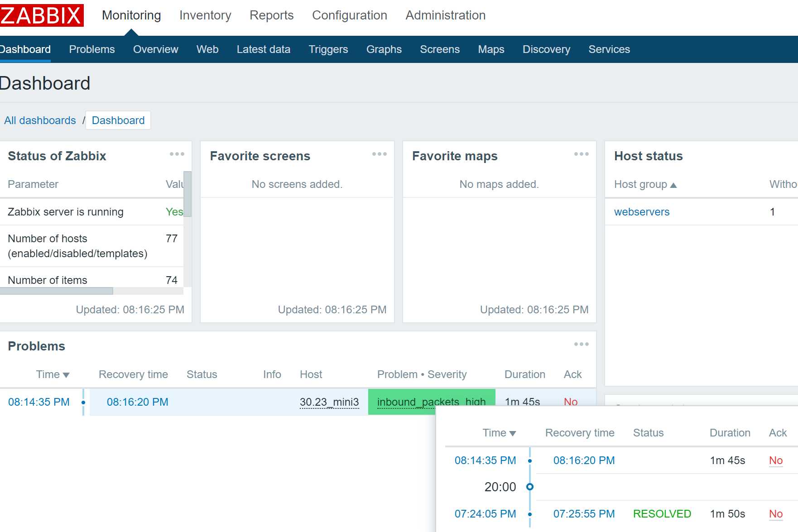Open Favorite screens widget menu dots
Screen dimensions: 798x532
tap(380, 154)
